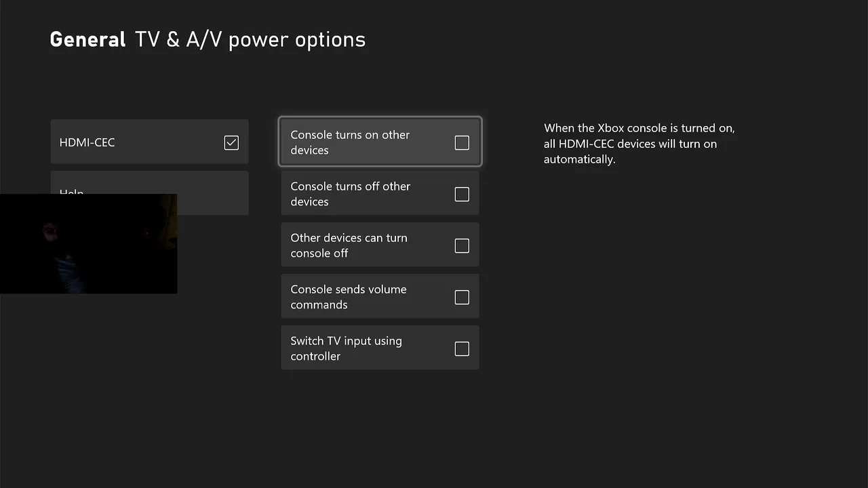Select the HDMI-CEC label text
Viewport: 868px width, 488px height.
(x=87, y=142)
